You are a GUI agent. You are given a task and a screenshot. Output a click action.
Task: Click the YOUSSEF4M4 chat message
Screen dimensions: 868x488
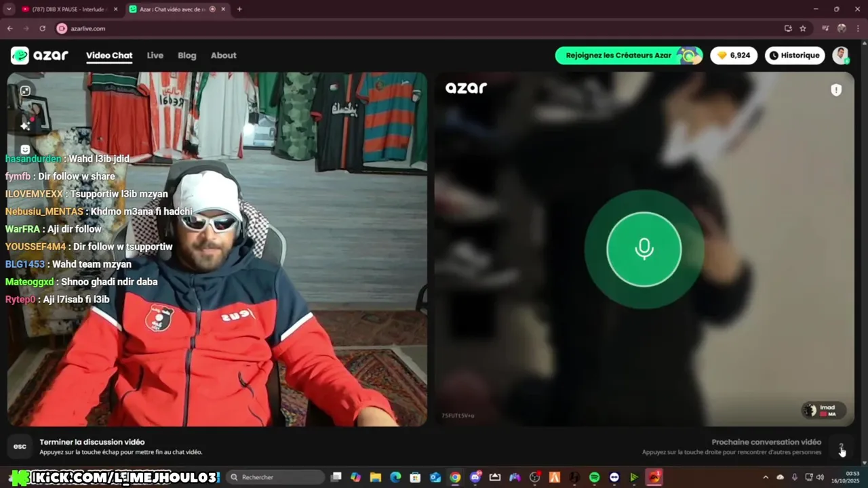tap(89, 247)
